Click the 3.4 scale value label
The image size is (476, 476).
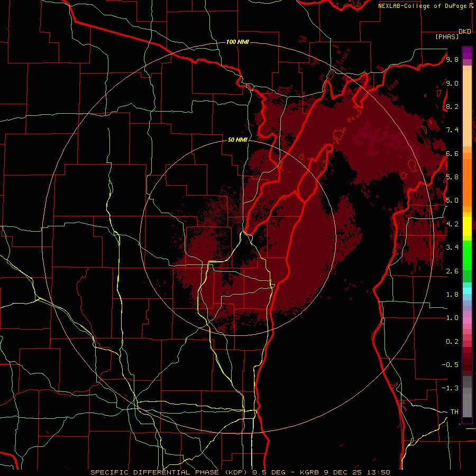pos(452,248)
